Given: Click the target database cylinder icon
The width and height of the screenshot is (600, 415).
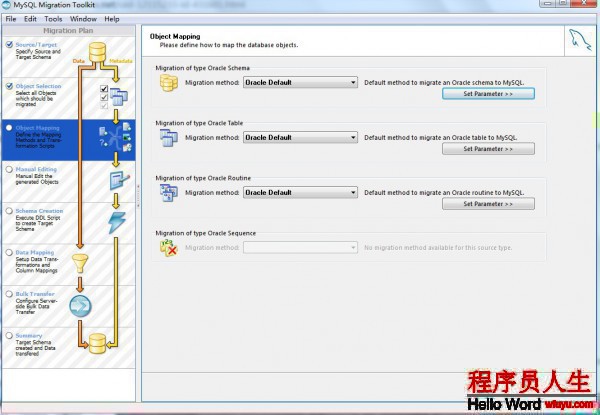Looking at the screenshot, I should [x=97, y=343].
